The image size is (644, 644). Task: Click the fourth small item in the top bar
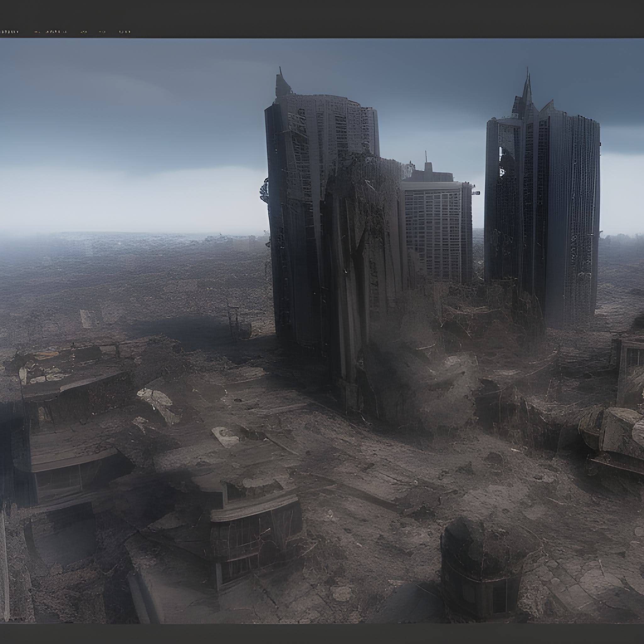click(x=84, y=32)
